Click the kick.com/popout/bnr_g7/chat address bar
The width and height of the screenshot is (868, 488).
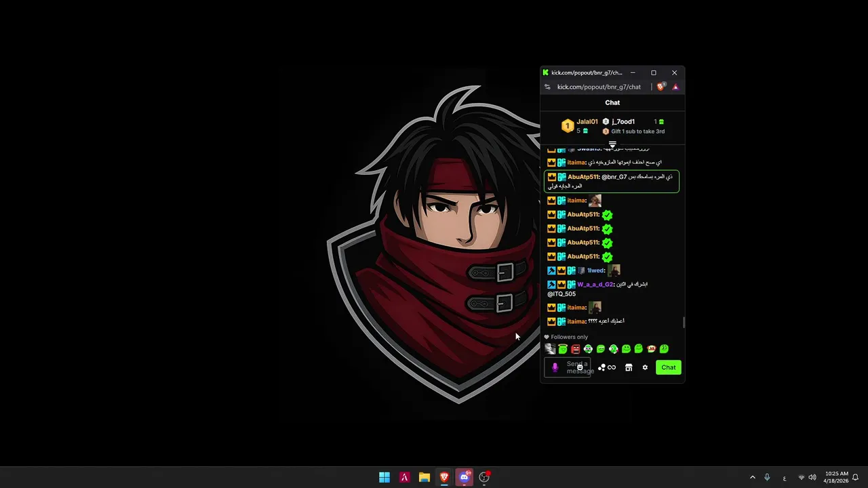pos(599,87)
